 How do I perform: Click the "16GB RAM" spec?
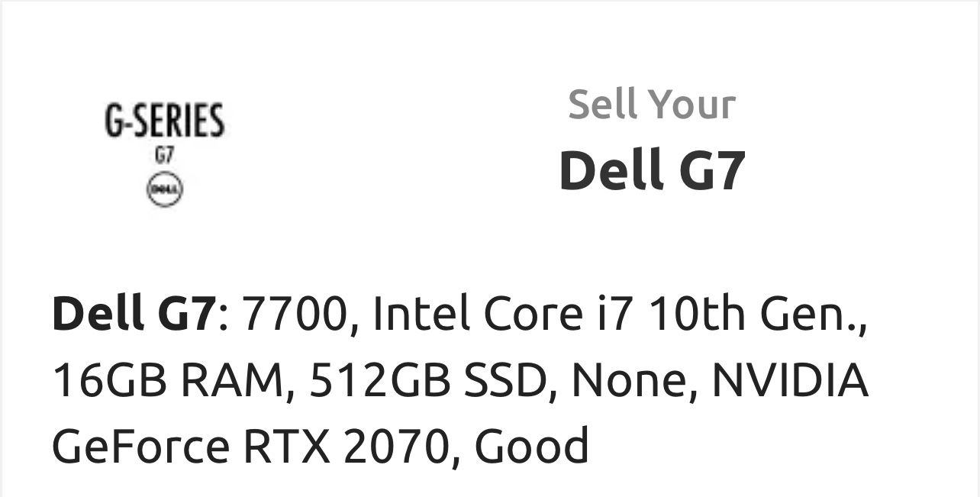(x=168, y=381)
